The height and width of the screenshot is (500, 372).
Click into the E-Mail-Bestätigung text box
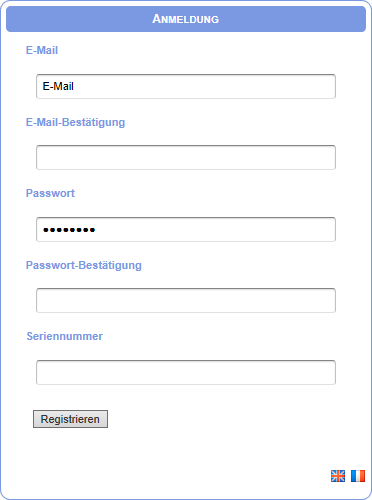pyautogui.click(x=186, y=157)
